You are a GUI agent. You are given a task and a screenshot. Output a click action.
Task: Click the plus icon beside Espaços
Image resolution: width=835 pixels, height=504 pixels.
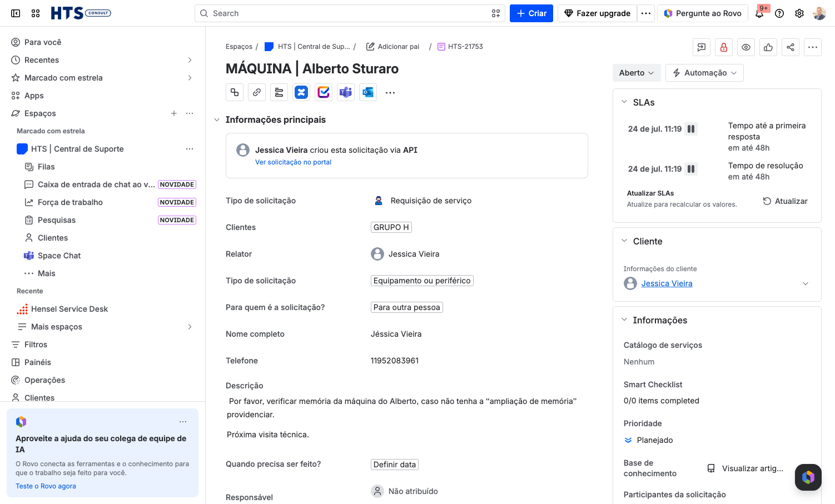[x=174, y=113]
